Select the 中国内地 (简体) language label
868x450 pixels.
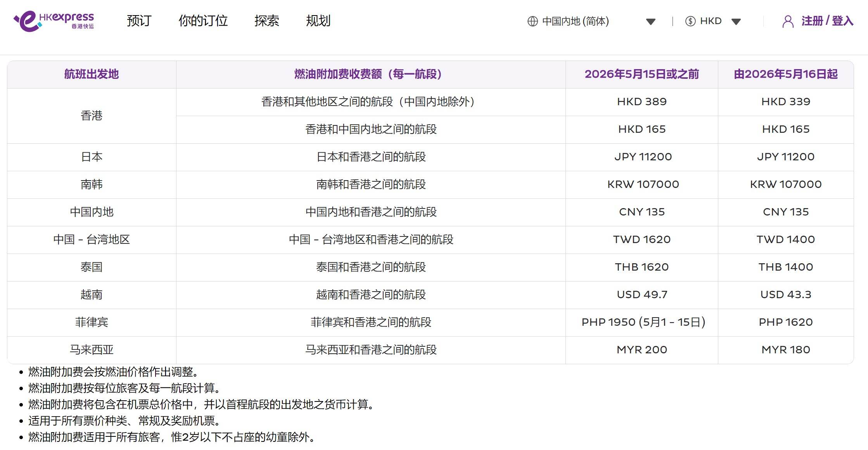(x=576, y=21)
